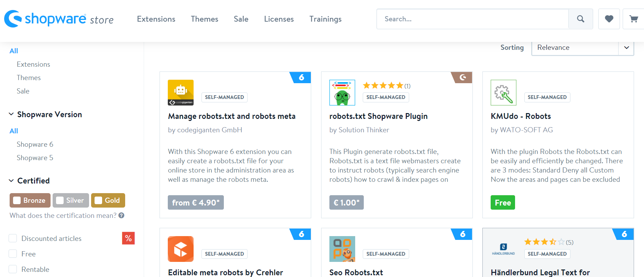Open the Trainings menu

(326, 19)
